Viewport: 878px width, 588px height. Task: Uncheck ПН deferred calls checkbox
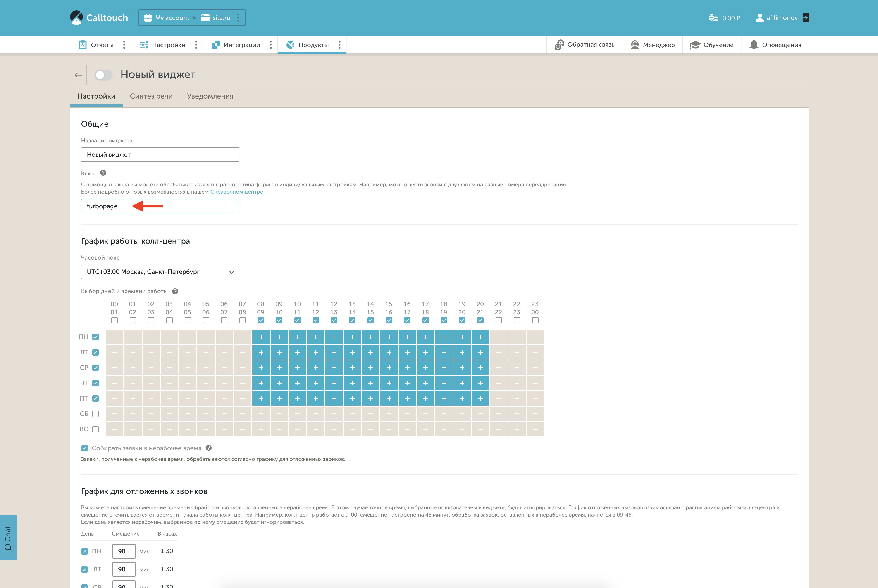point(85,551)
